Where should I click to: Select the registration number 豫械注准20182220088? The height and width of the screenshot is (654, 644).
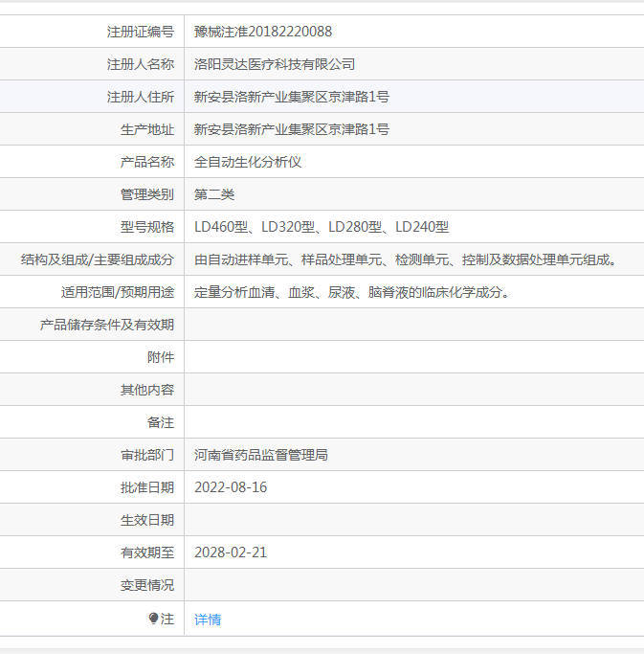click(x=263, y=32)
